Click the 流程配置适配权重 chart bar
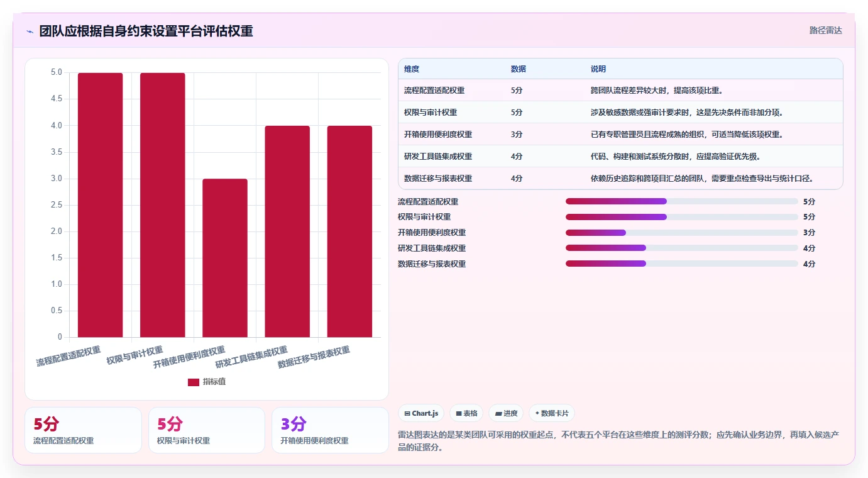 tap(101, 205)
